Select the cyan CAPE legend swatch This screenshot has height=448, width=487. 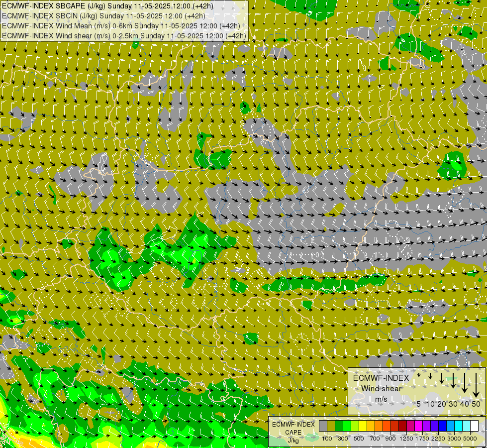click(x=458, y=426)
